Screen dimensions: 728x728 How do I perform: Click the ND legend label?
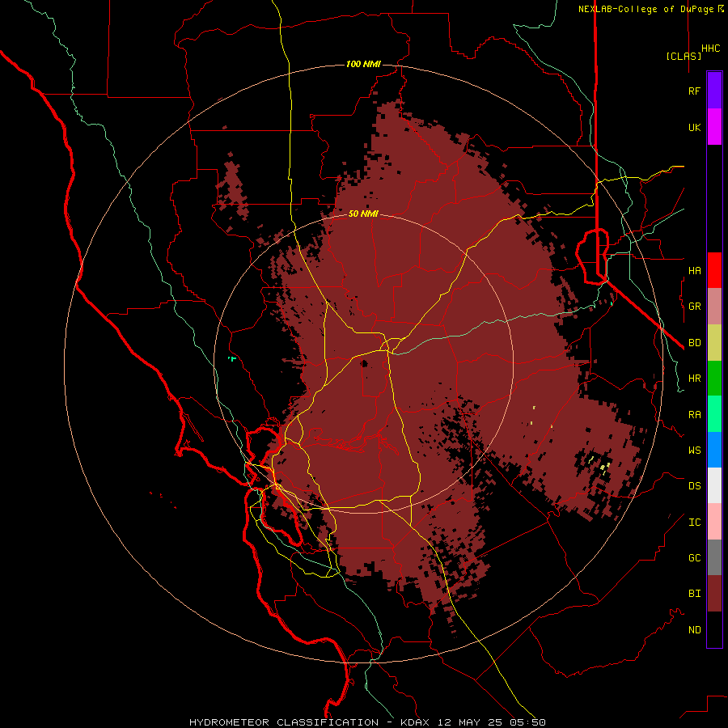[x=695, y=630]
